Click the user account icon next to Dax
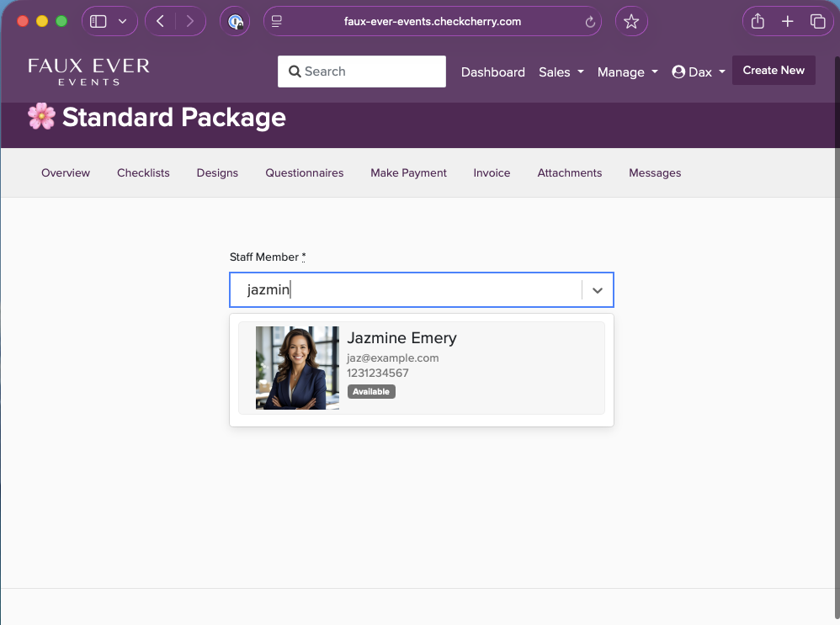This screenshot has width=840, height=625. point(678,72)
